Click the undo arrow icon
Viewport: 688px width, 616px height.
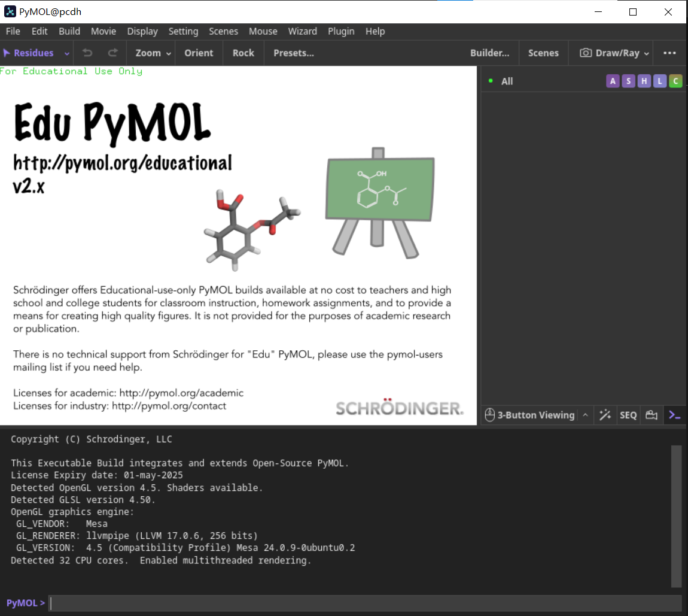[87, 53]
